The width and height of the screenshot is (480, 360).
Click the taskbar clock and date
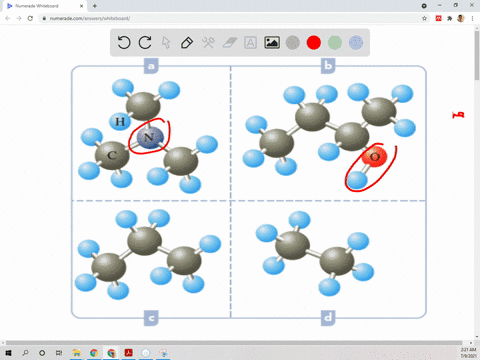click(x=468, y=353)
